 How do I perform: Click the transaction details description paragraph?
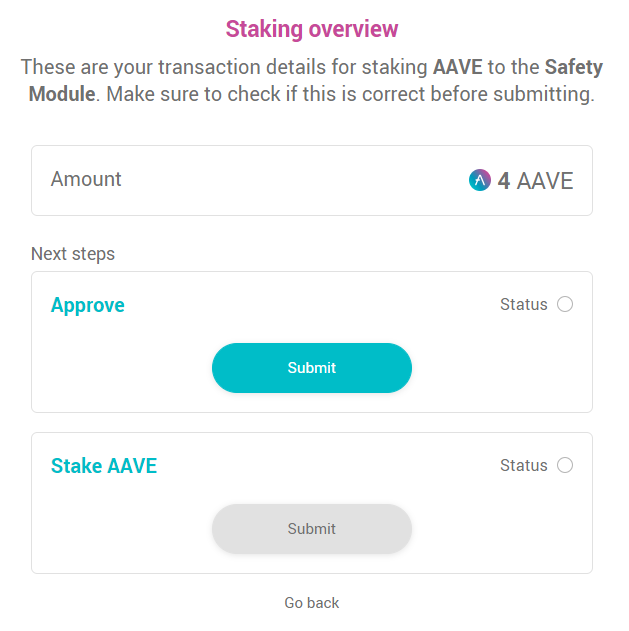point(312,80)
